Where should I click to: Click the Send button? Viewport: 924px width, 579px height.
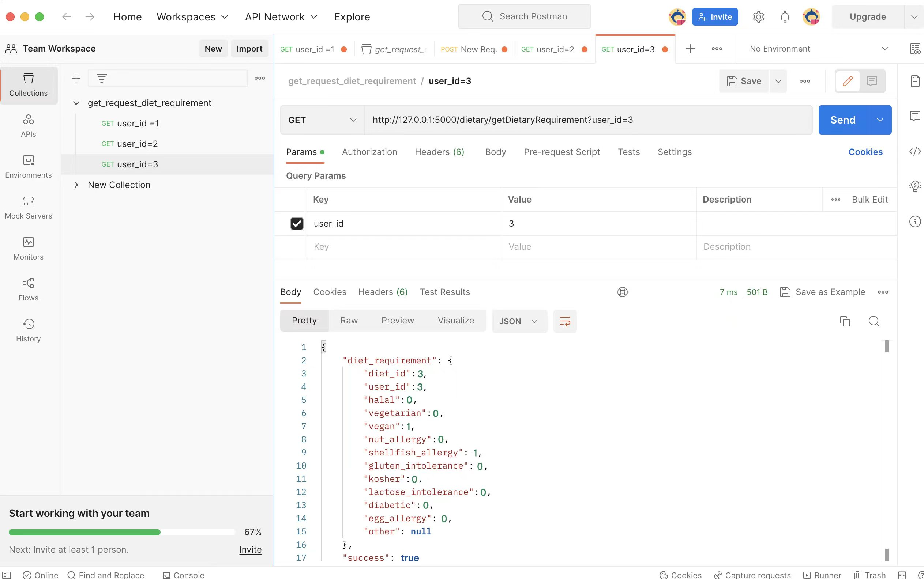click(x=843, y=120)
